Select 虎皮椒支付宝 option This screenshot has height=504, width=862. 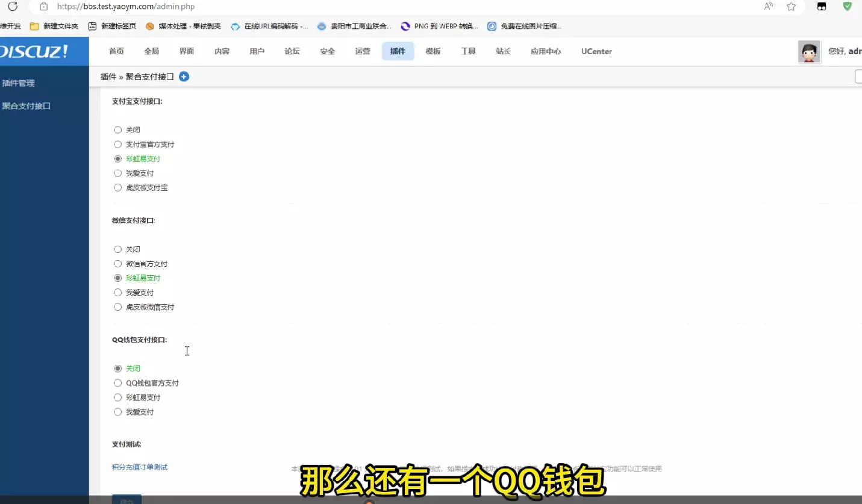tap(118, 188)
